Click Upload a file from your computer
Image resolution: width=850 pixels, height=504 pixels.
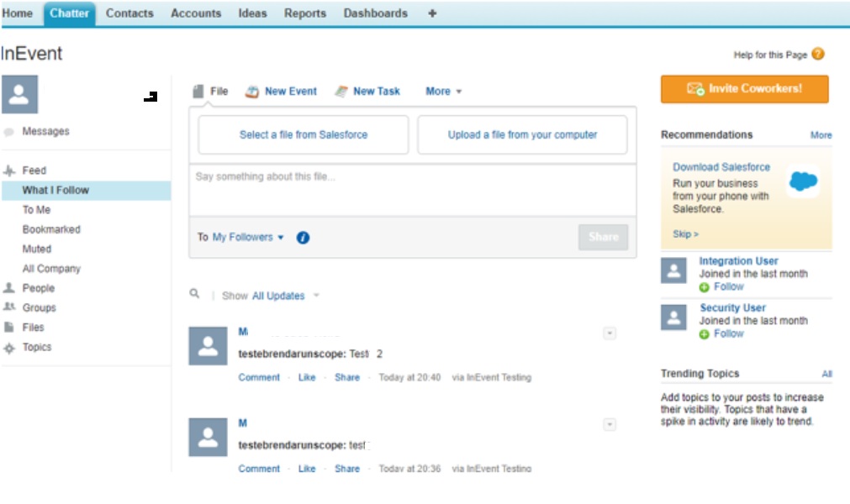pyautogui.click(x=522, y=134)
